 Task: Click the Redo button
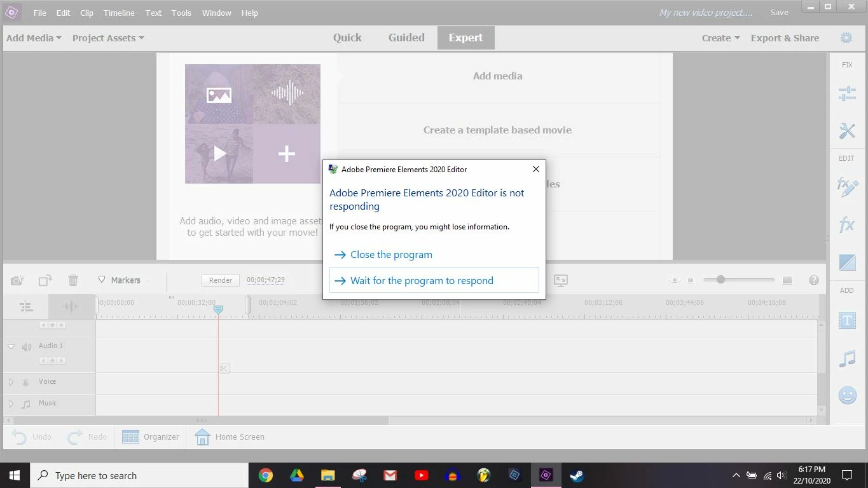[x=87, y=437]
